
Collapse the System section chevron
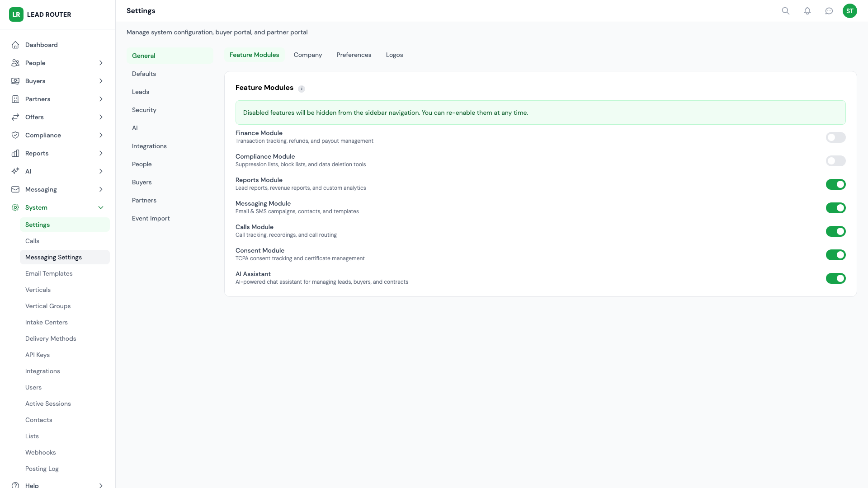[101, 207]
